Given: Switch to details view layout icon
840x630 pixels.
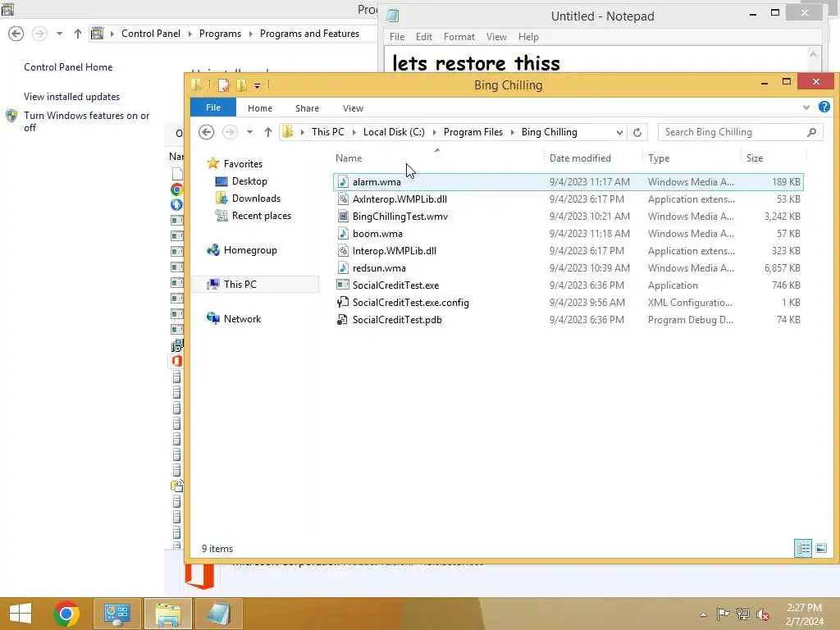Looking at the screenshot, I should (802, 549).
